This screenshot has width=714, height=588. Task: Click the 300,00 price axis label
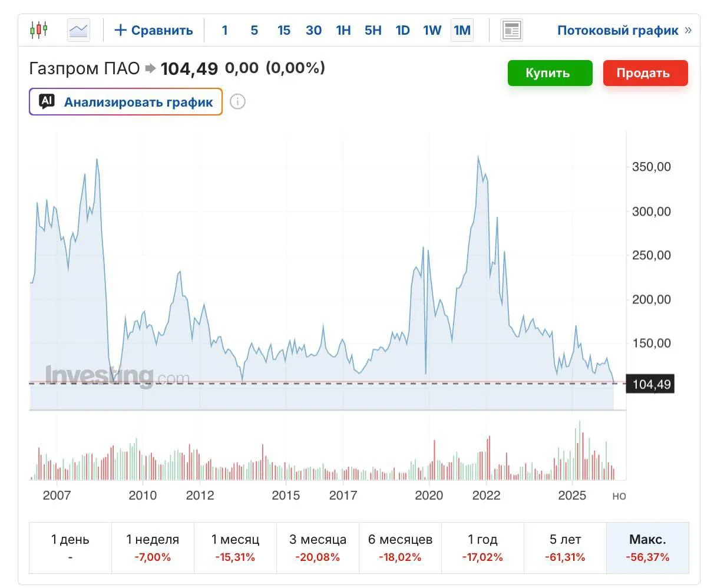coord(651,212)
